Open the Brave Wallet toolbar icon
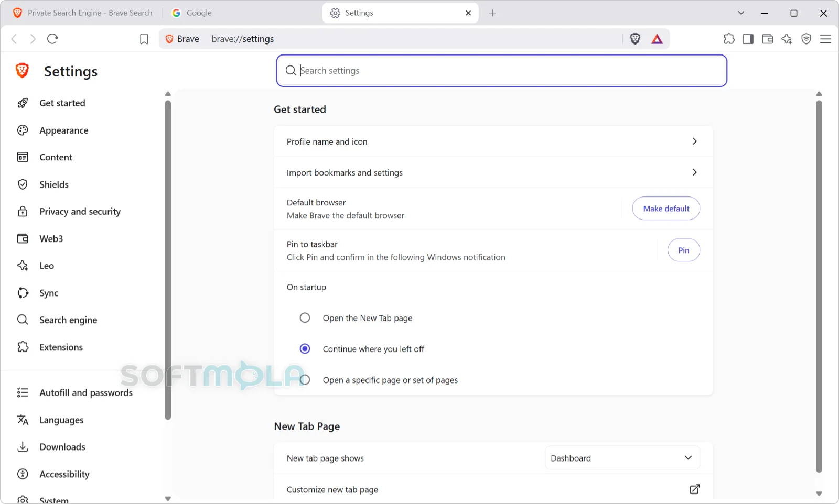This screenshot has width=839, height=504. click(x=768, y=39)
